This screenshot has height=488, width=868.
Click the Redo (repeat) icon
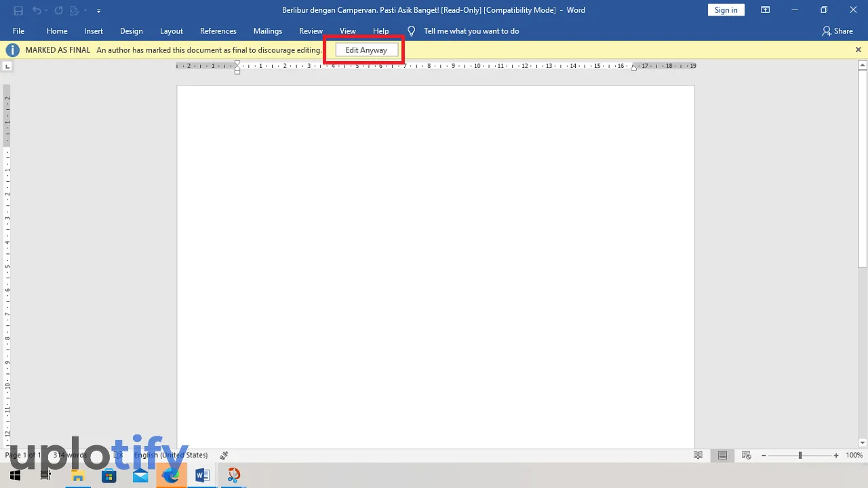pyautogui.click(x=58, y=10)
